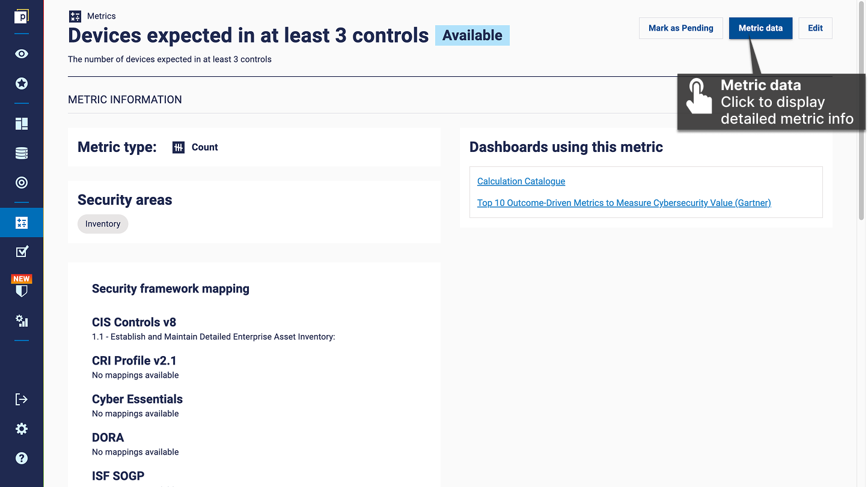The image size is (868, 487).
Task: Open the target icon in sidebar
Action: click(x=22, y=183)
